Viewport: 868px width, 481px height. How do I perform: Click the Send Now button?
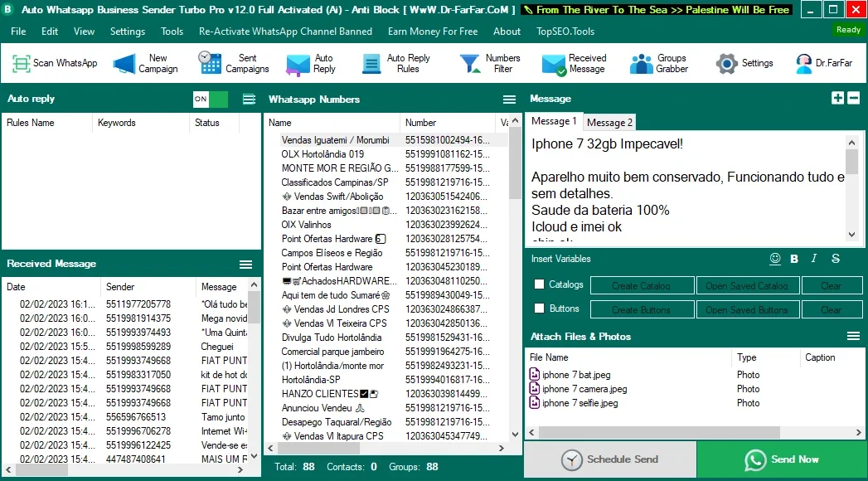782,459
